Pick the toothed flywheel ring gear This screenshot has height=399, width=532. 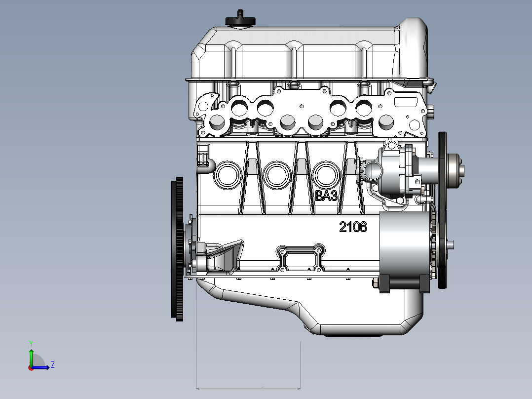click(178, 249)
